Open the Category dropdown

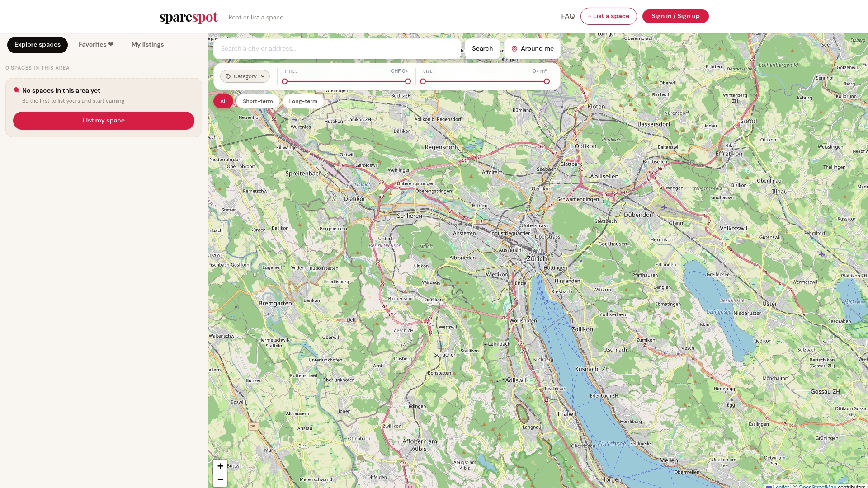(x=245, y=76)
